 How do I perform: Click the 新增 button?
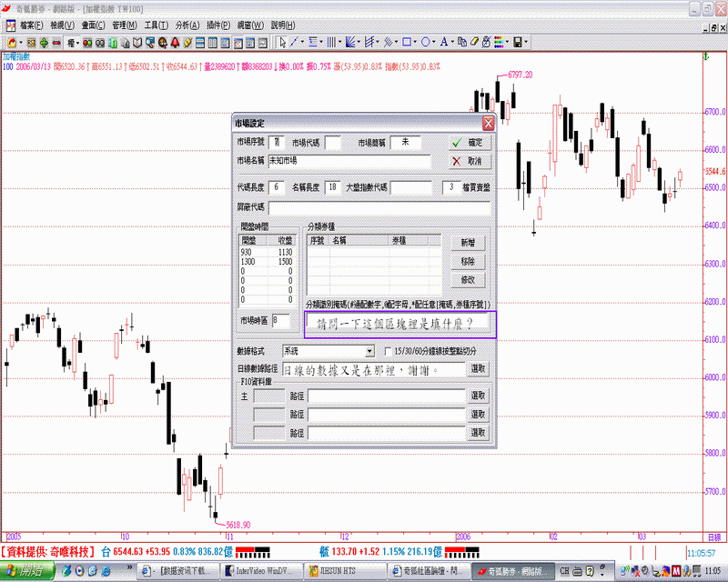tap(468, 243)
